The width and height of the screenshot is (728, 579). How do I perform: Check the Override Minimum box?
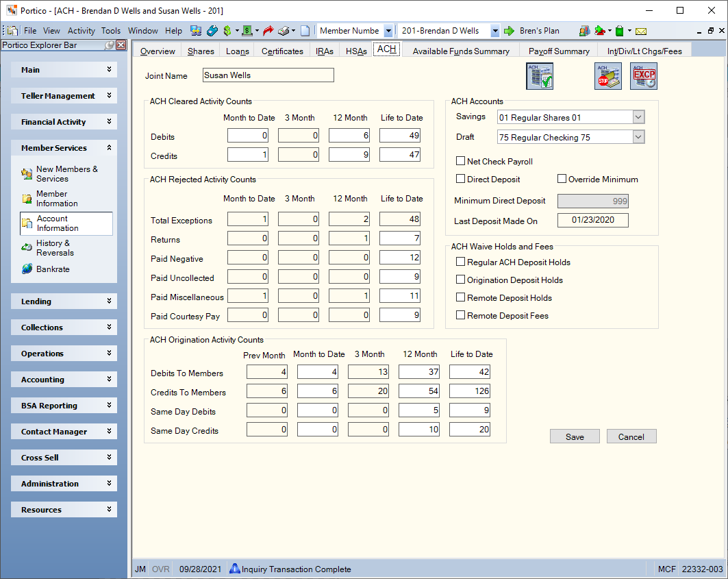(x=562, y=178)
